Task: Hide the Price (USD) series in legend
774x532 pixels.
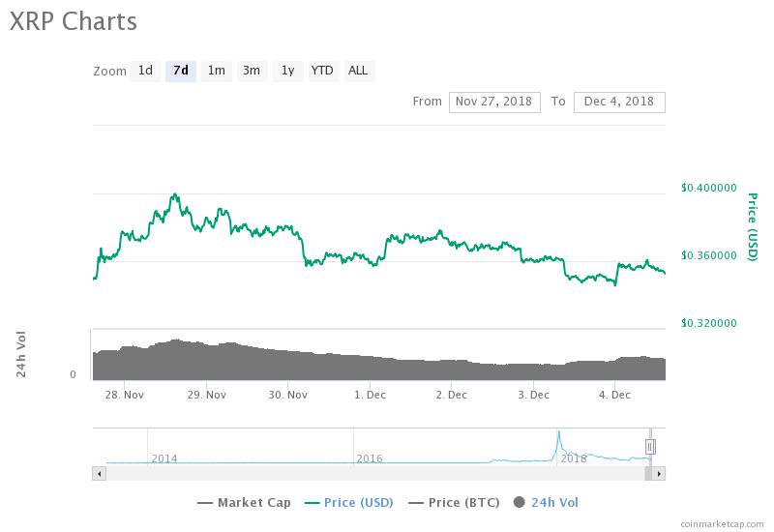Action: (349, 502)
